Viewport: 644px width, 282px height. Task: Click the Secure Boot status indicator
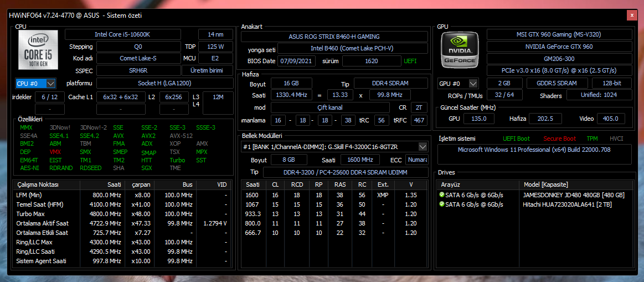559,139
